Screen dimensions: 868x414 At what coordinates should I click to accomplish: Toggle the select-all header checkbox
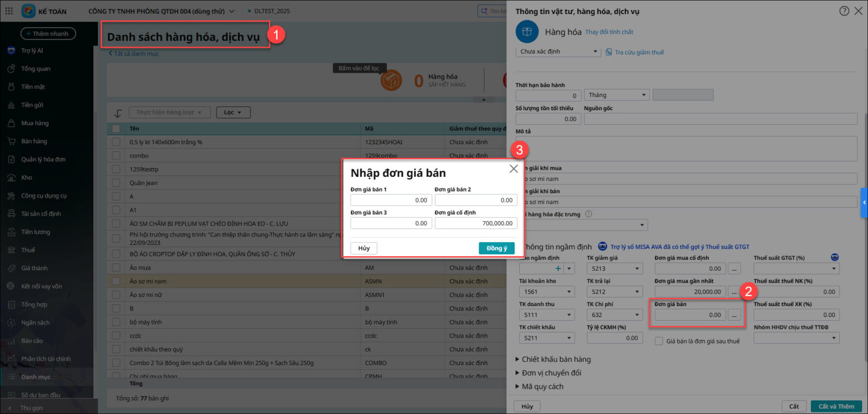point(116,129)
